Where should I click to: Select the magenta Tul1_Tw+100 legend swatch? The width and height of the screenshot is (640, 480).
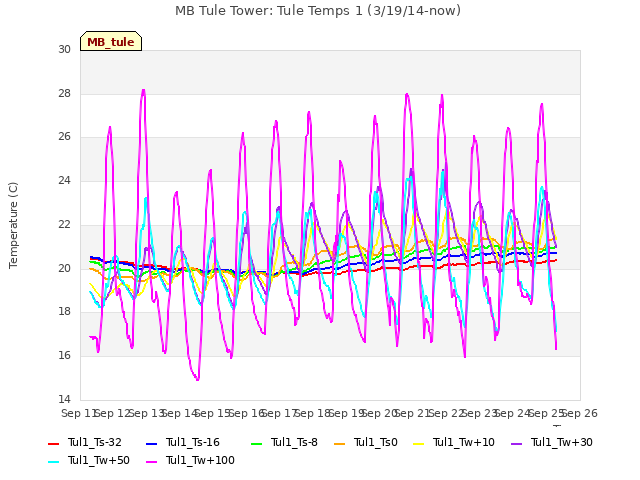coord(151,461)
